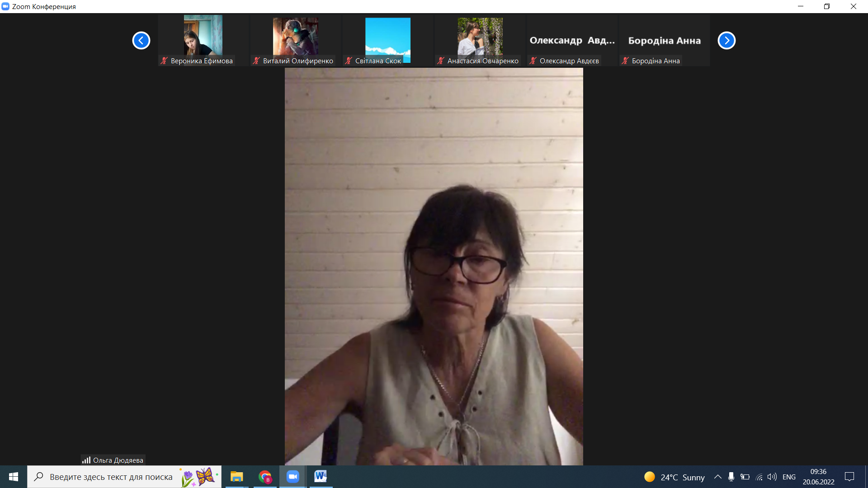The width and height of the screenshot is (868, 488).
Task: Restore down the Zoom window
Action: pos(827,6)
